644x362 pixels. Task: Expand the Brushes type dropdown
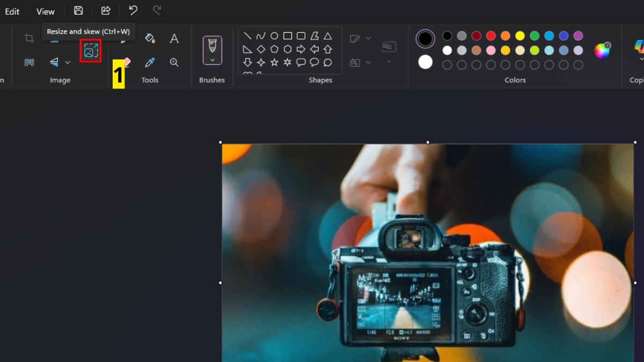tap(213, 60)
